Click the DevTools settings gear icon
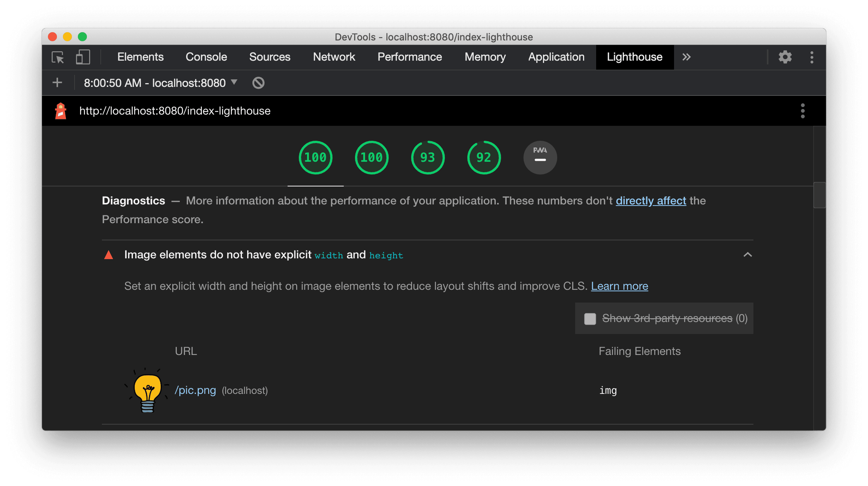The height and width of the screenshot is (486, 868). click(x=785, y=57)
